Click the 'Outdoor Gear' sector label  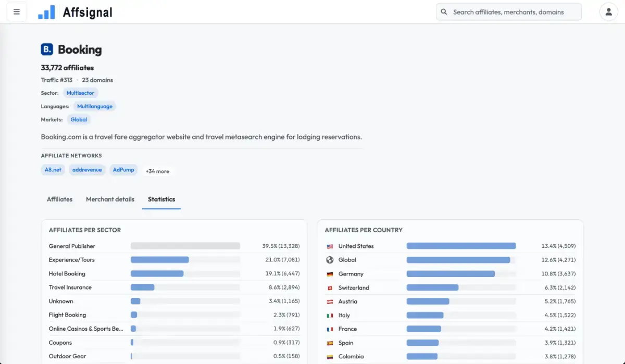(67, 356)
